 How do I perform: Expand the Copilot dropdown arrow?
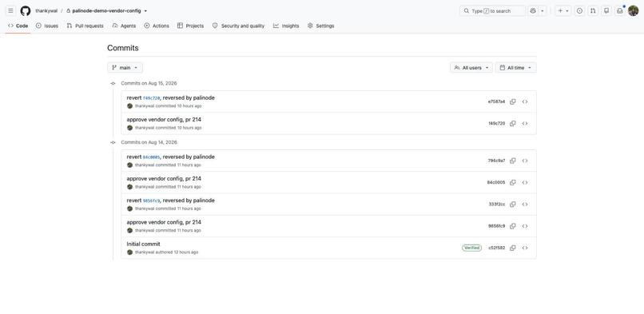(x=543, y=10)
